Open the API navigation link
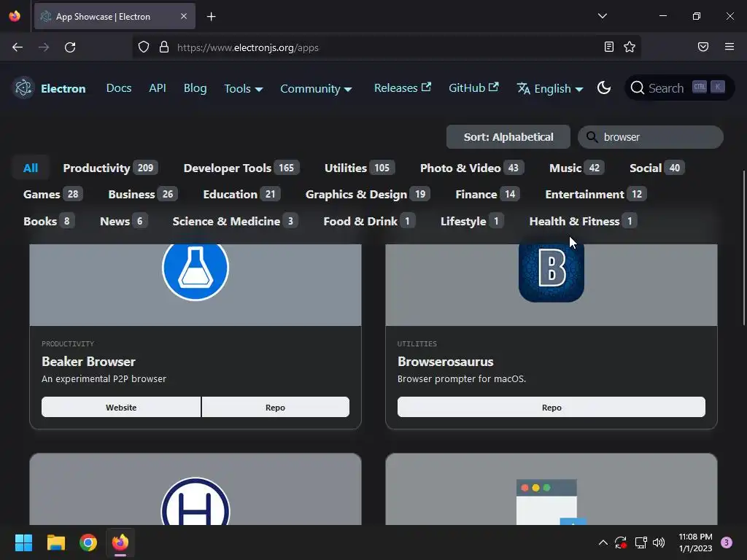The height and width of the screenshot is (560, 747). (x=158, y=88)
